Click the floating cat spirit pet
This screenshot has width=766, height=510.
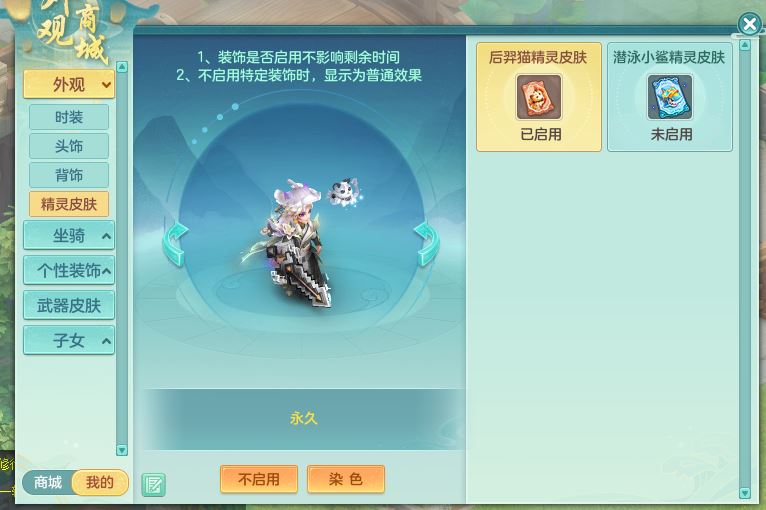pyautogui.click(x=343, y=192)
